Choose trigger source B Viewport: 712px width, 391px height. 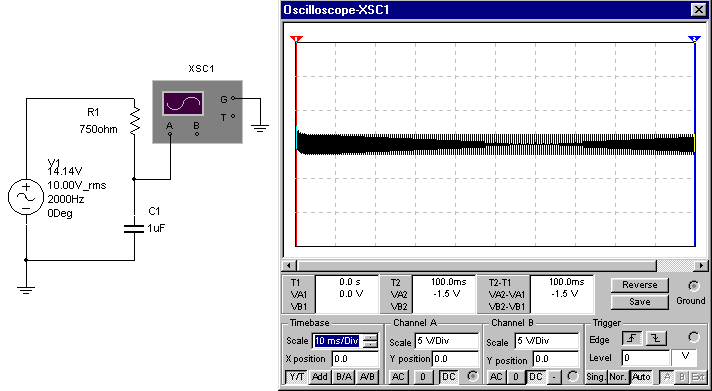click(x=682, y=376)
